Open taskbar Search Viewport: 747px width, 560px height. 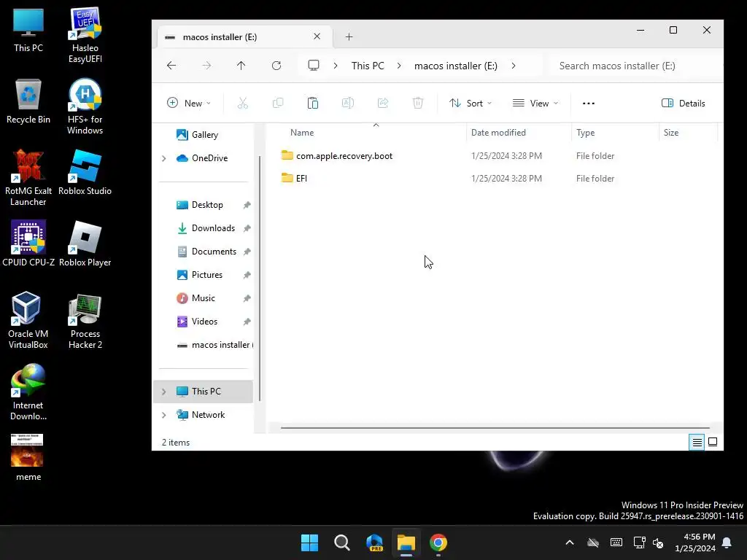(x=341, y=542)
